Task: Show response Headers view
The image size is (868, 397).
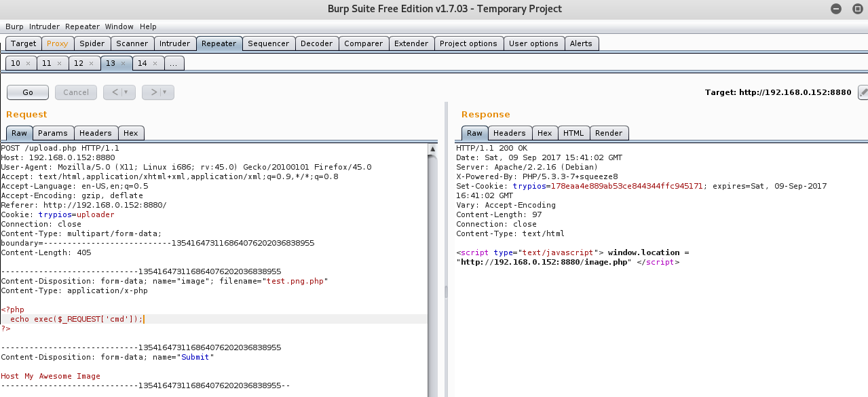Action: pyautogui.click(x=510, y=133)
